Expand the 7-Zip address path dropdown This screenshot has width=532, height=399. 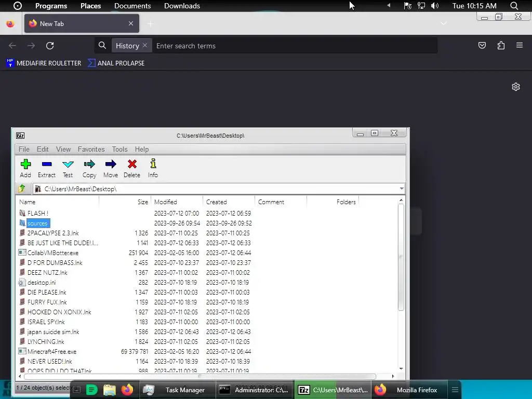[x=402, y=189]
